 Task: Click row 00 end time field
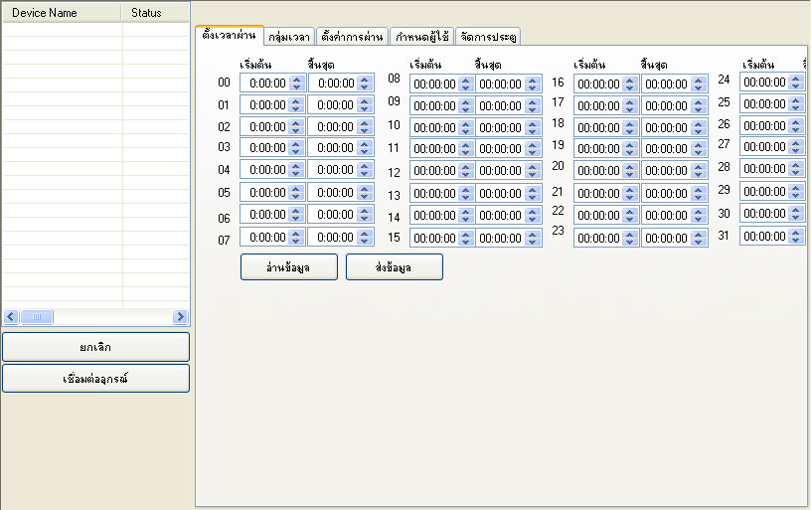pyautogui.click(x=341, y=83)
